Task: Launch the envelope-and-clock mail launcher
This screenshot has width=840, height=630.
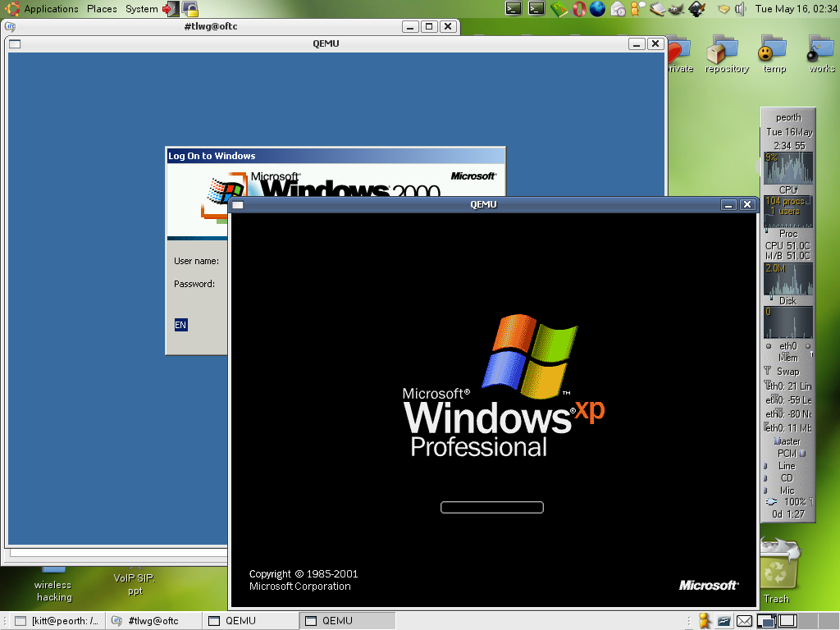Action: point(618,8)
